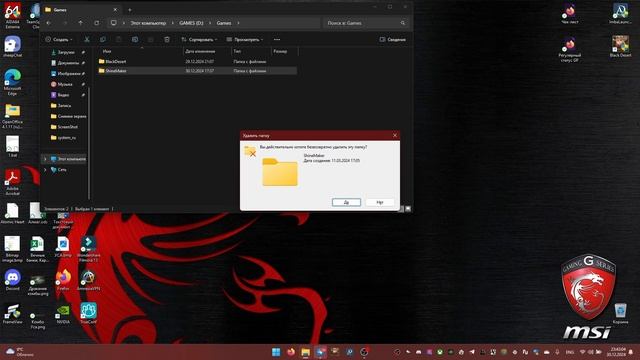Select the Microsoft Edge desktop icon
The image size is (640, 360).
(x=13, y=82)
